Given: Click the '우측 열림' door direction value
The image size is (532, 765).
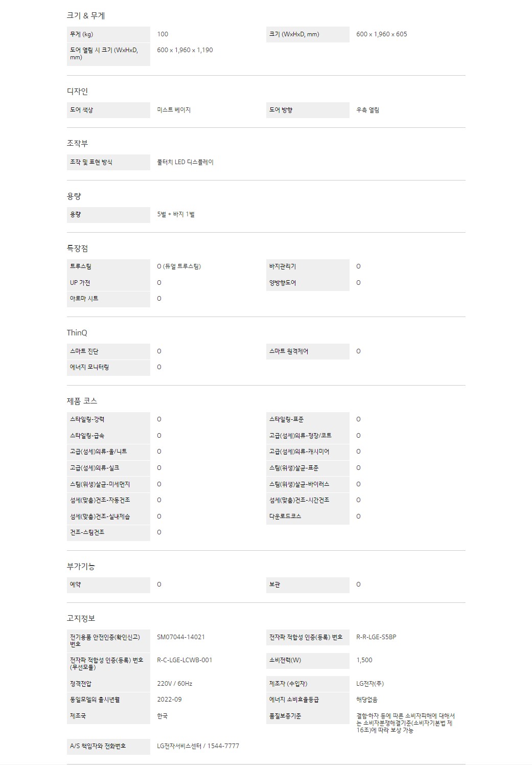Looking at the screenshot, I should click(x=367, y=110).
